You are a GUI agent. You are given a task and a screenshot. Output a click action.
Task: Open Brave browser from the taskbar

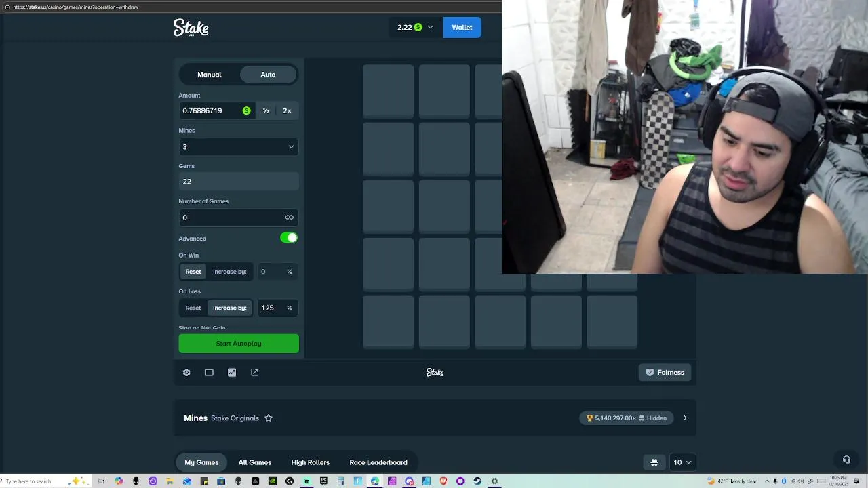(443, 481)
